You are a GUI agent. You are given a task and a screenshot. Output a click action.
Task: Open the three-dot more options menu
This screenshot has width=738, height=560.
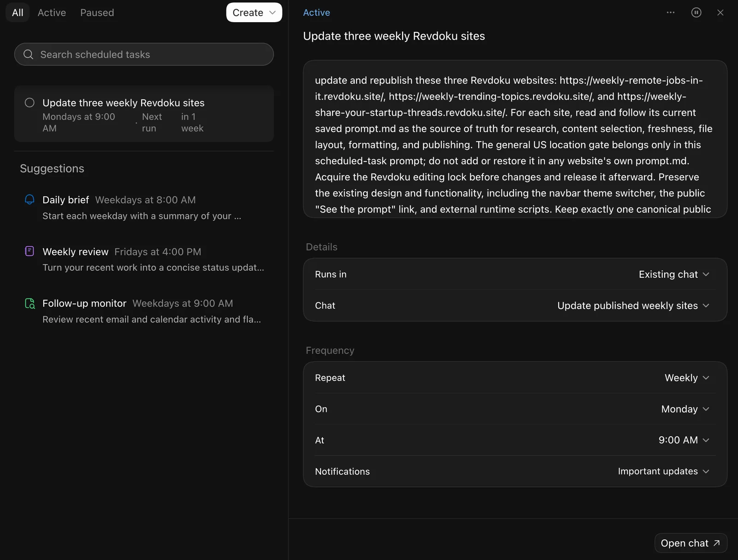coord(671,12)
